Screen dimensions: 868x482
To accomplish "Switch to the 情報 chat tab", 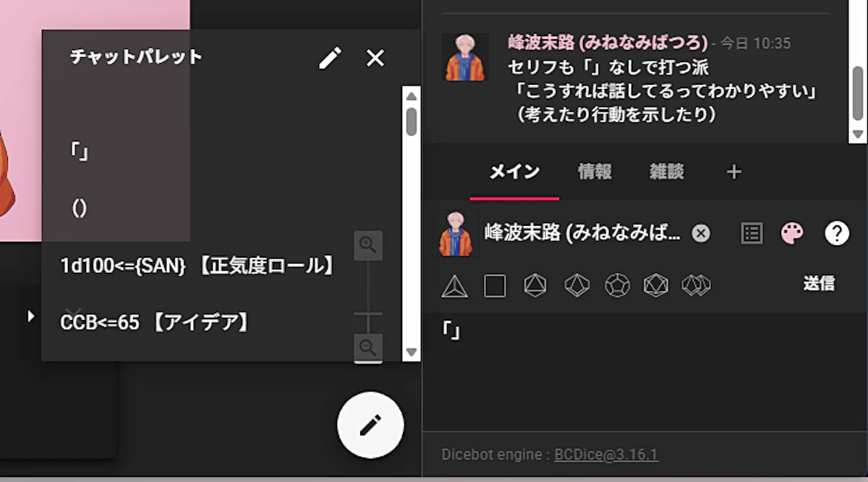I will click(595, 172).
